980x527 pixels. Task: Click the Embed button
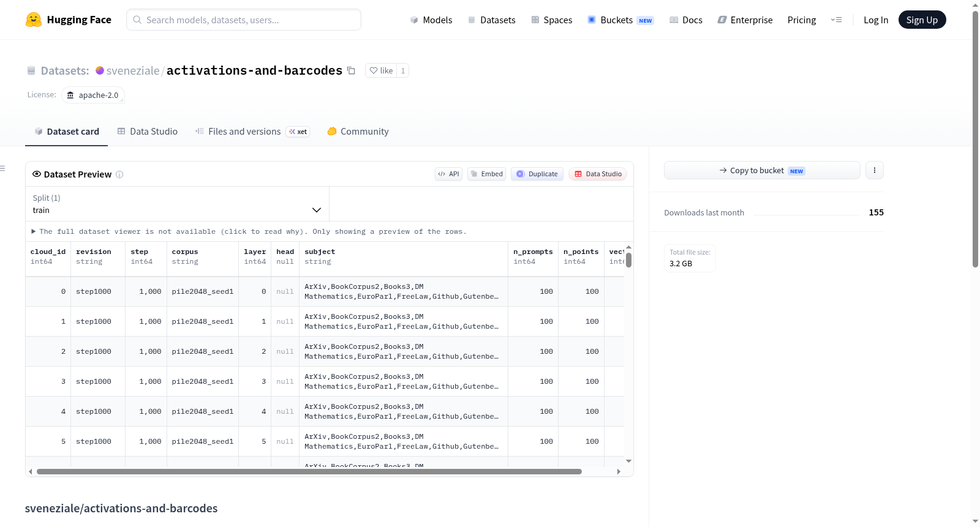[x=486, y=174]
